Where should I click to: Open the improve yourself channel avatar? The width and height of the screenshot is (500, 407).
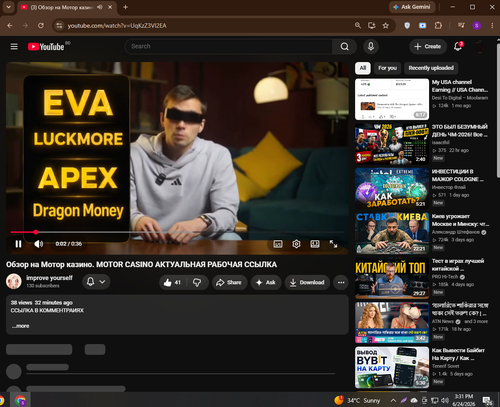click(14, 282)
